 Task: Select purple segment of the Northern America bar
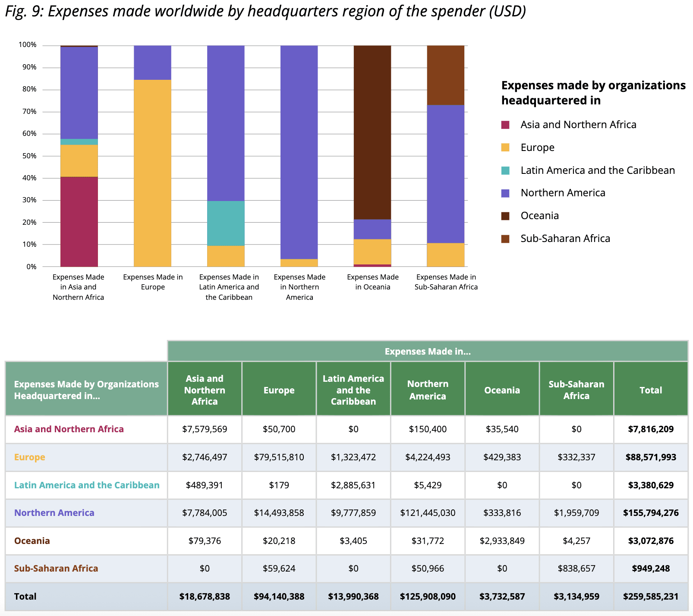[x=299, y=151]
